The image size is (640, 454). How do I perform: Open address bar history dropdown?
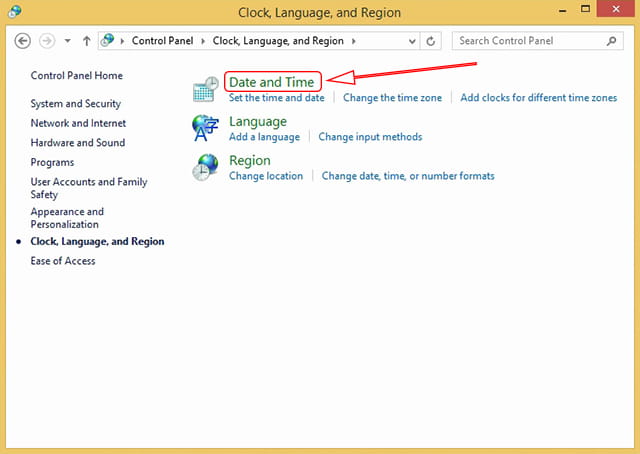click(x=412, y=41)
